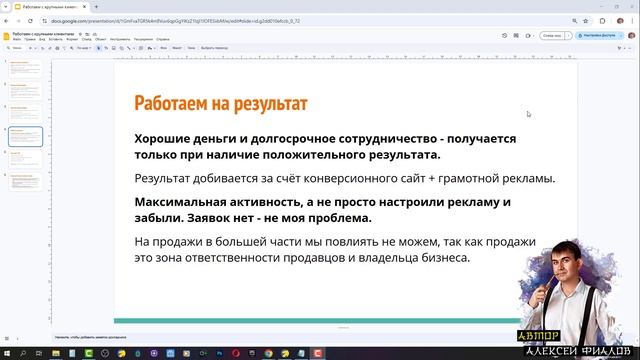Click the icon right of version history
This screenshot has width=640, height=360.
[516, 36]
